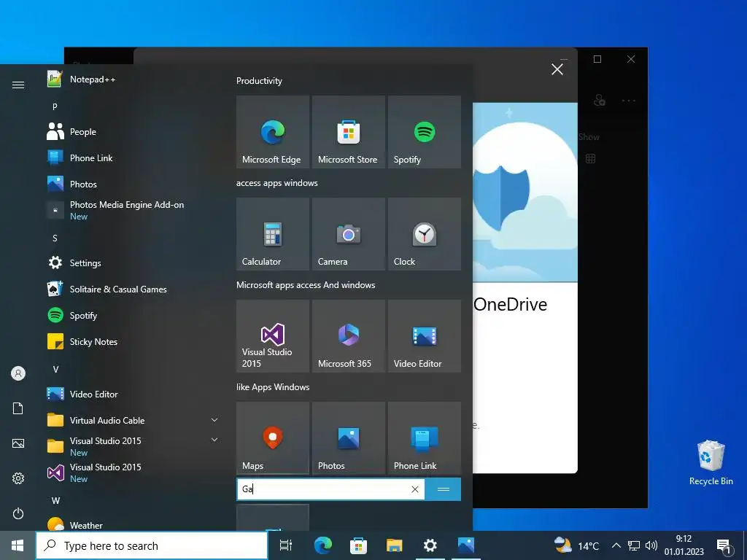This screenshot has width=747, height=560.
Task: Launch the Visual Studio 2015 tile
Action: [x=273, y=335]
